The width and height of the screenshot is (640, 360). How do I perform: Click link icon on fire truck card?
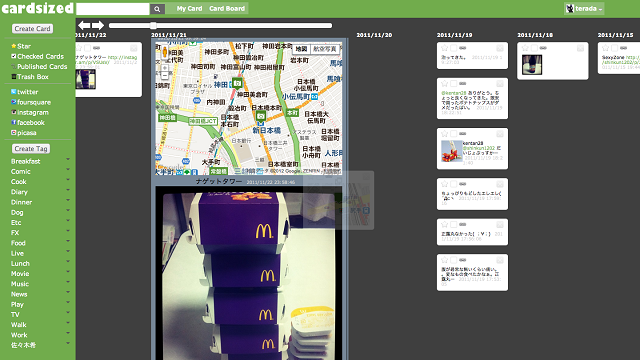(x=462, y=134)
